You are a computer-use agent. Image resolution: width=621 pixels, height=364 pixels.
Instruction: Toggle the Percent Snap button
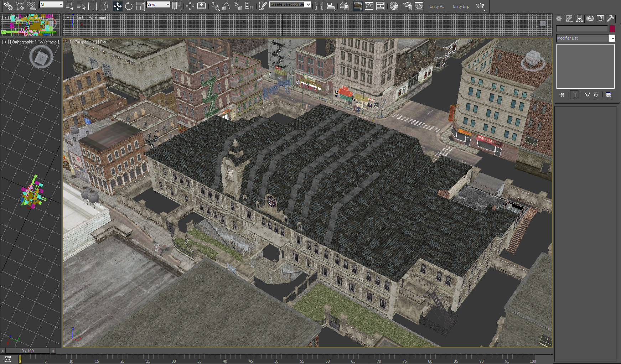tap(238, 6)
